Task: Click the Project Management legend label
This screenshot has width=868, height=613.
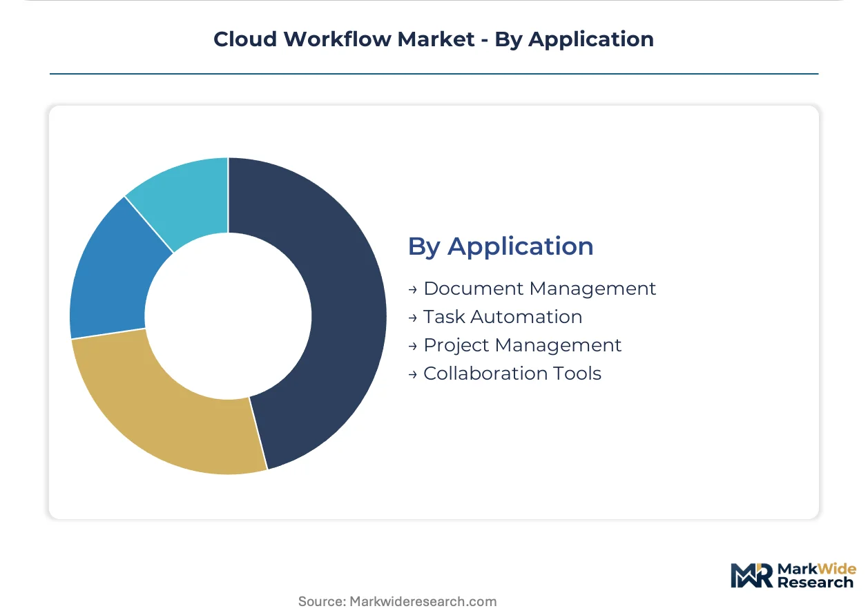Action: point(522,345)
